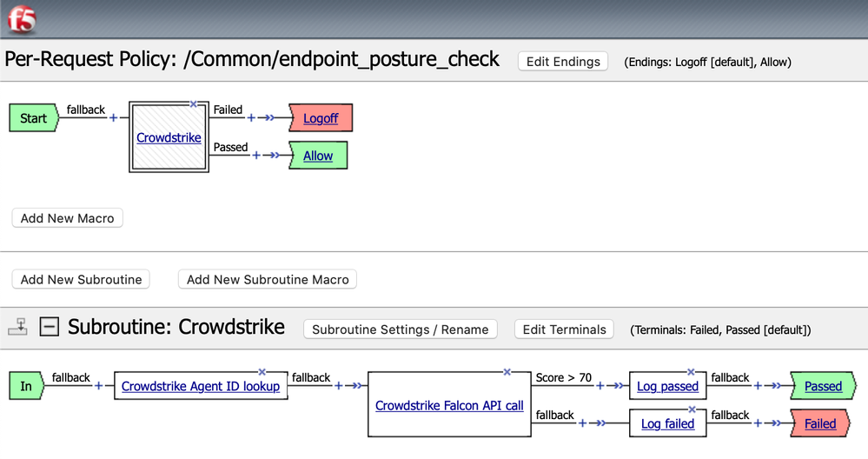Open the Logoff ending link
Viewport: 868px width, 459px height.
pyautogui.click(x=321, y=118)
